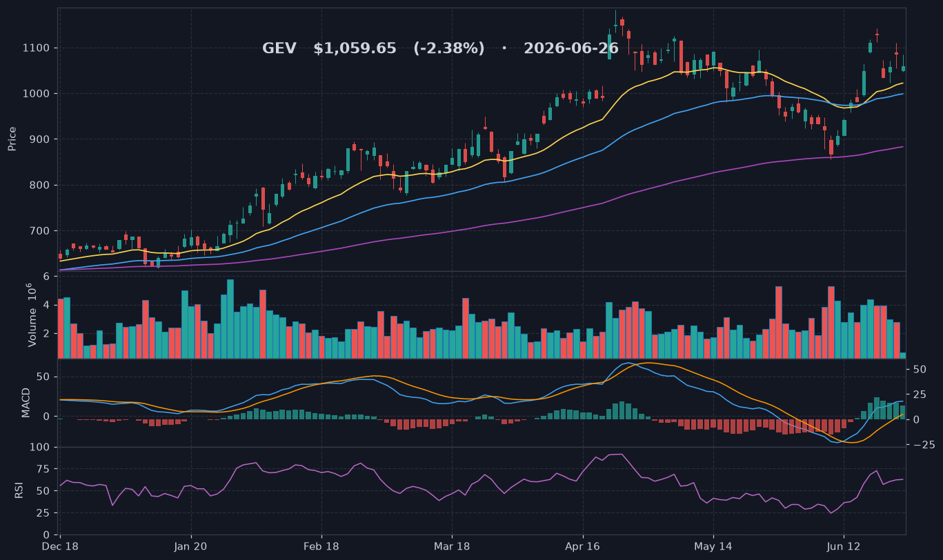Click the 700 price tick label

point(39,231)
